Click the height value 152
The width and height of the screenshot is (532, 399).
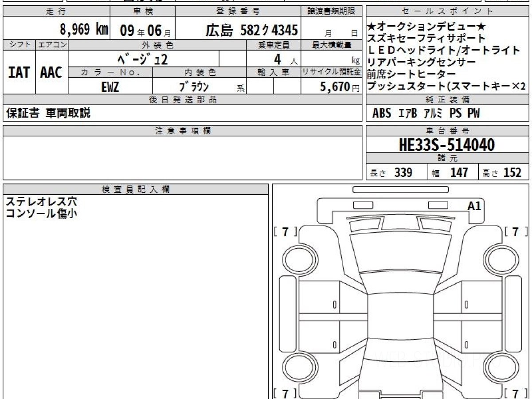(x=512, y=172)
